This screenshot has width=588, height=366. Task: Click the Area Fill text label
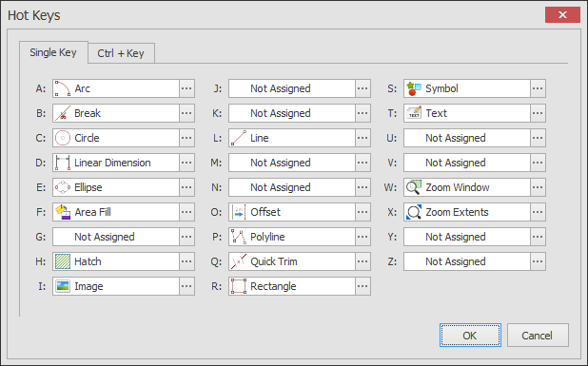[x=92, y=212]
